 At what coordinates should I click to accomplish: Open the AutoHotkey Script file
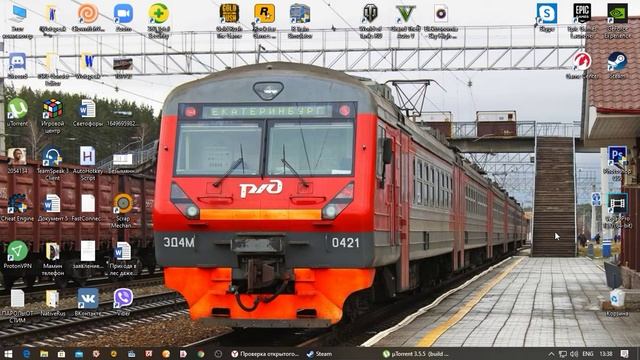(x=87, y=156)
